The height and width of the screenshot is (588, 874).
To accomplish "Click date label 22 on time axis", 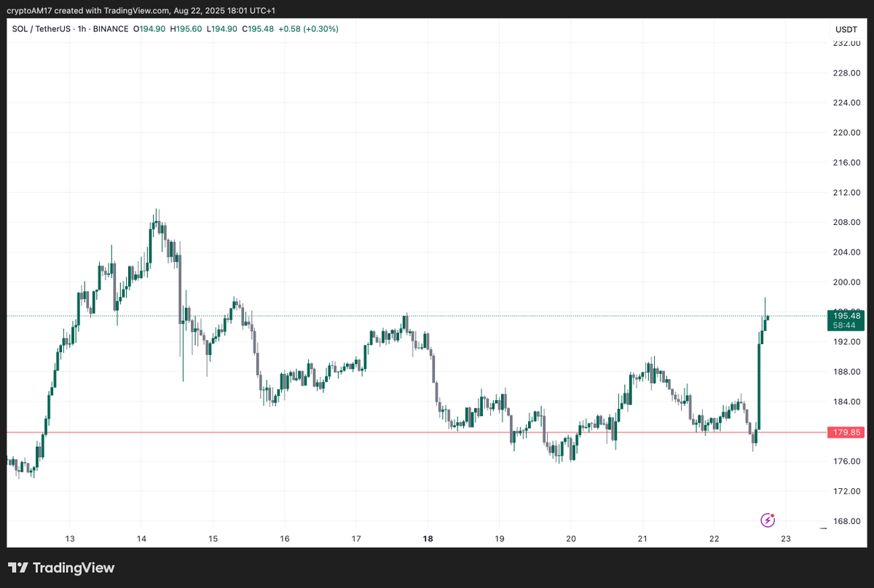I will click(714, 539).
